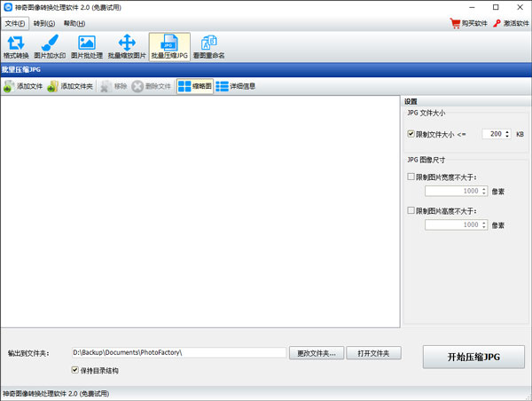The image size is (532, 401).
Task: Adjust the height limit pixel stepper
Action: pos(484,224)
